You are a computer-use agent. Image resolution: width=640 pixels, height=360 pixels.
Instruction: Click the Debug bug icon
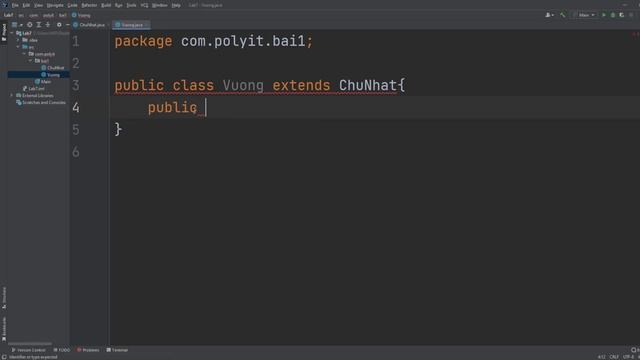(613, 15)
